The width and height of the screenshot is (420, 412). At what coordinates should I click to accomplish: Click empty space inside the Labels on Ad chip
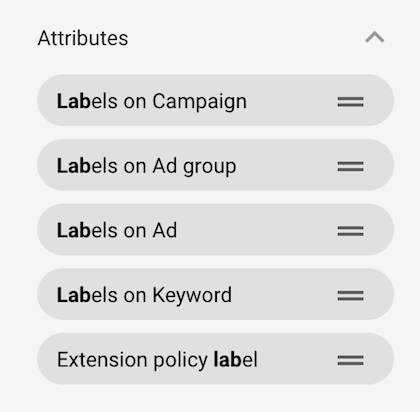[x=257, y=230]
